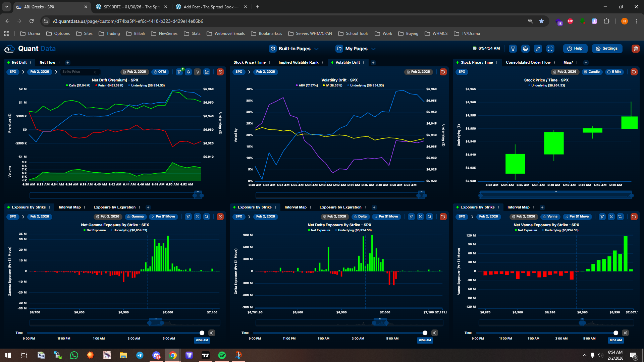Click the globe icon in top toolbar

click(x=525, y=49)
